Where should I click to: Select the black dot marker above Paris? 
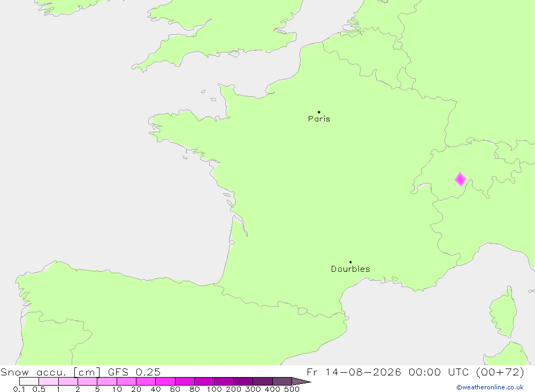(319, 112)
